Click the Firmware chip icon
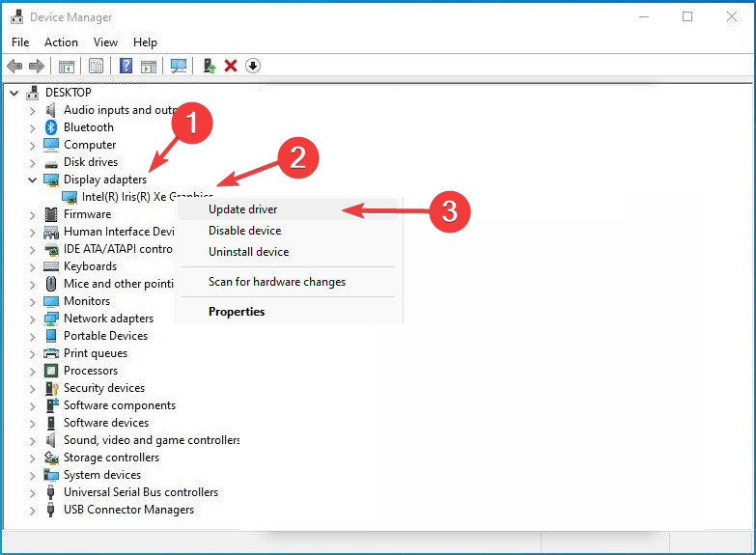 (51, 214)
